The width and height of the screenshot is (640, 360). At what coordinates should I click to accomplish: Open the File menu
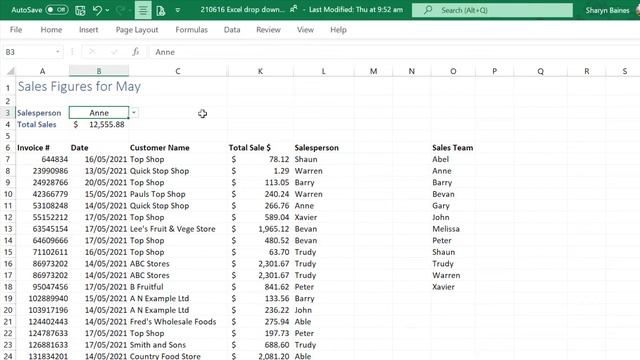[16, 30]
